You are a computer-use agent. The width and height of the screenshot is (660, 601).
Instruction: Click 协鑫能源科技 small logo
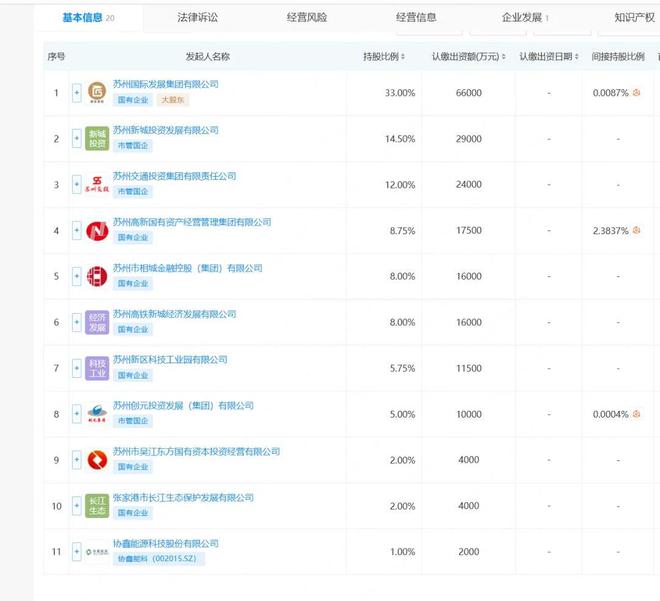tap(97, 552)
